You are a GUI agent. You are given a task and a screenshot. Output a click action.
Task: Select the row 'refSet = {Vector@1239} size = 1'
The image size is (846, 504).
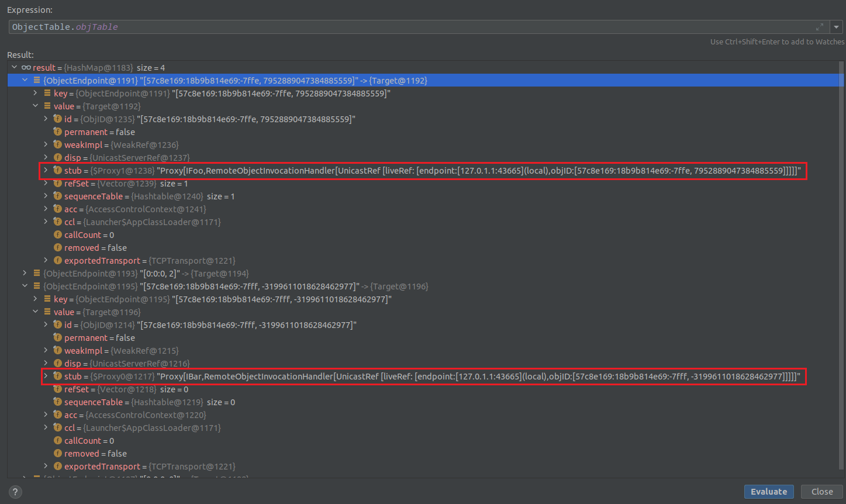pyautogui.click(x=126, y=184)
